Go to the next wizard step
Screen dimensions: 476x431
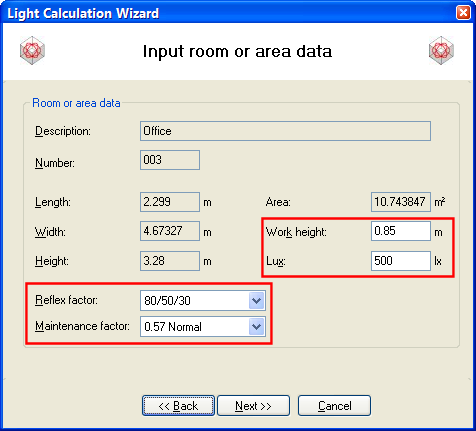pos(253,406)
